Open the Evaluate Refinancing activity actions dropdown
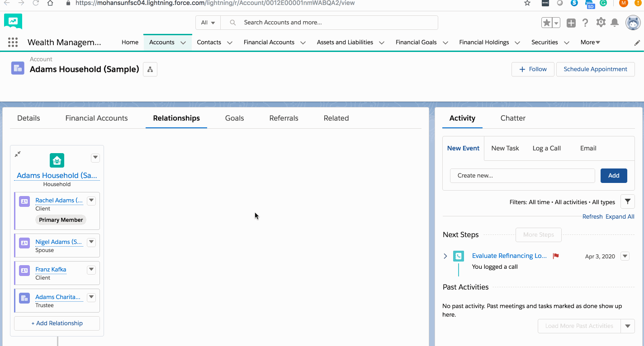644x346 pixels. pyautogui.click(x=625, y=256)
